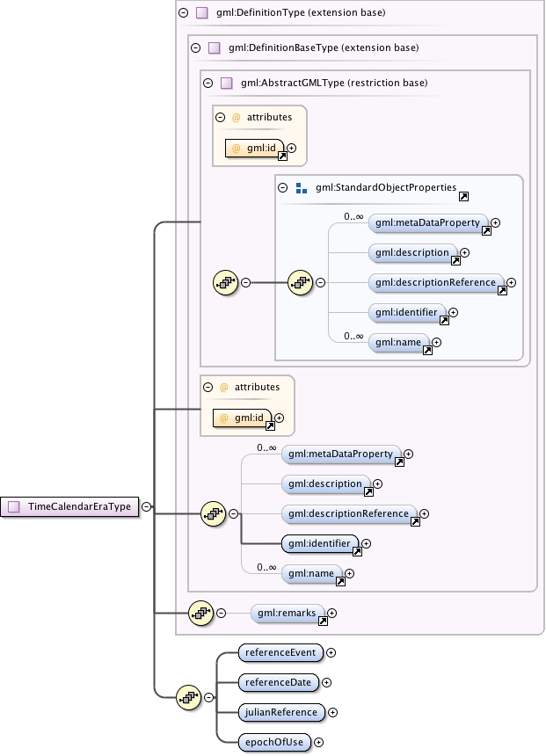Expand the highlighted gml:identifier under DefinitionBaseType
This screenshot has height=756, width=546.
click(366, 544)
